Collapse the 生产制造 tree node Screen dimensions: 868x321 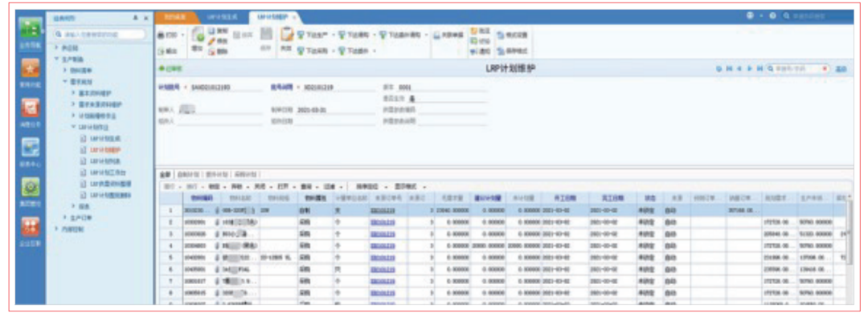point(57,59)
